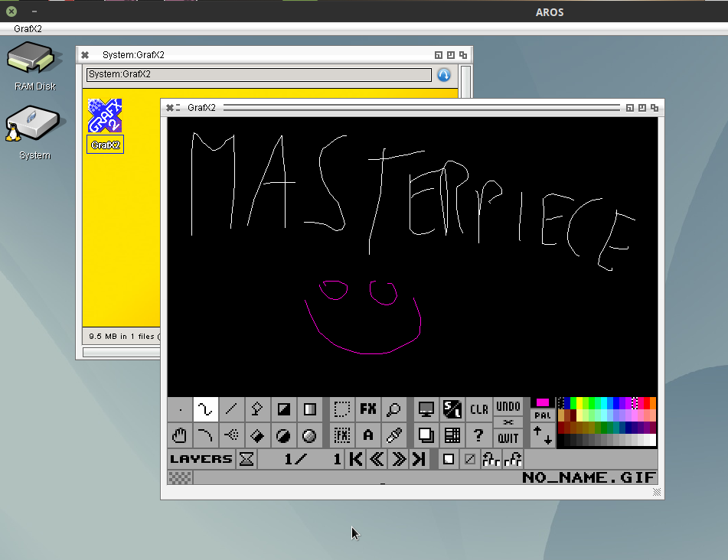Open help via question mark

click(x=478, y=435)
